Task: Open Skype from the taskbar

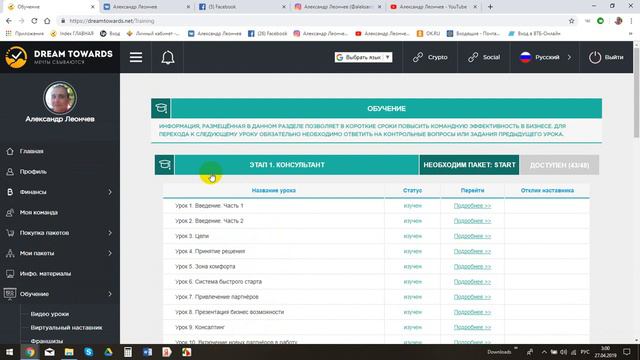Action: 89,352
